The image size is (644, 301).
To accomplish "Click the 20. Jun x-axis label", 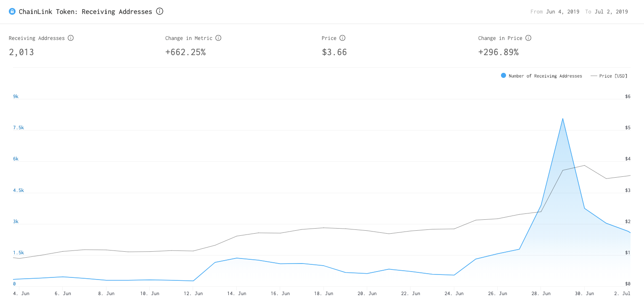I will pyautogui.click(x=367, y=293).
